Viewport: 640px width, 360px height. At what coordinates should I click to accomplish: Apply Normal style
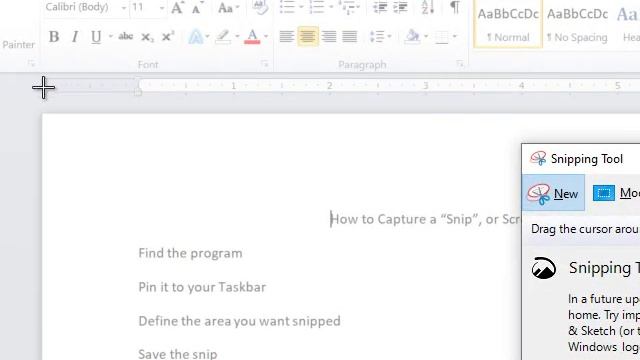point(508,24)
